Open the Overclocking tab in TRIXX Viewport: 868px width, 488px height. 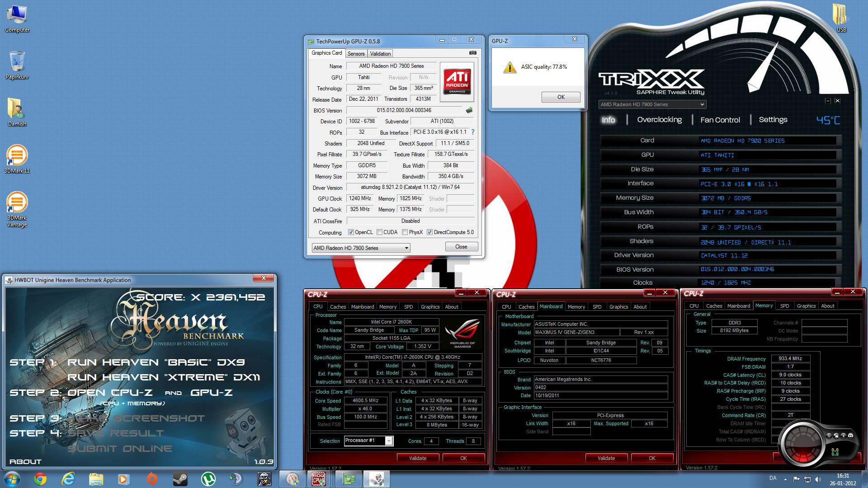659,120
